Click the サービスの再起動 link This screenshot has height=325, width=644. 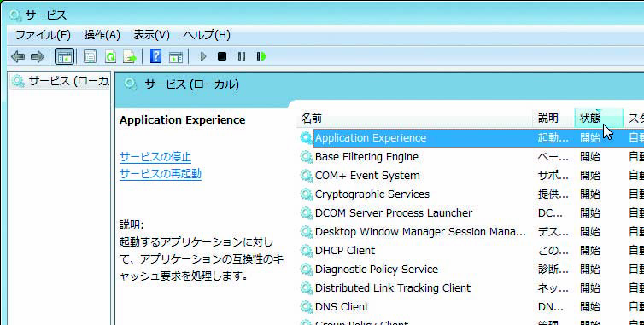[161, 174]
